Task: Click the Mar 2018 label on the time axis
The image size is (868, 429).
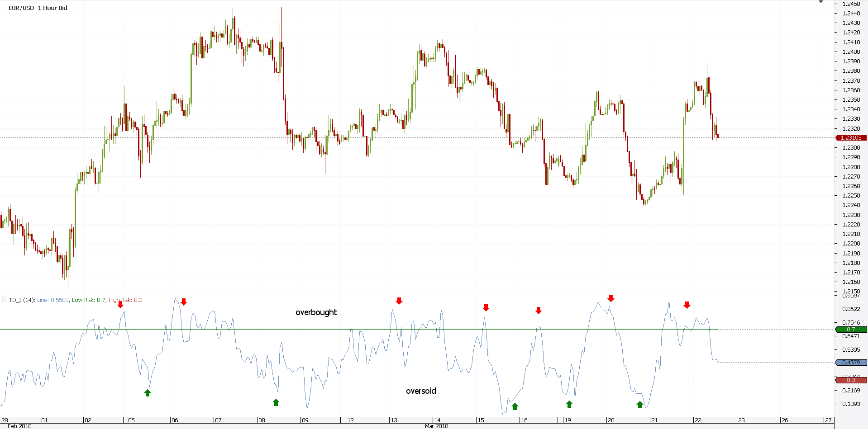Action: point(437,426)
